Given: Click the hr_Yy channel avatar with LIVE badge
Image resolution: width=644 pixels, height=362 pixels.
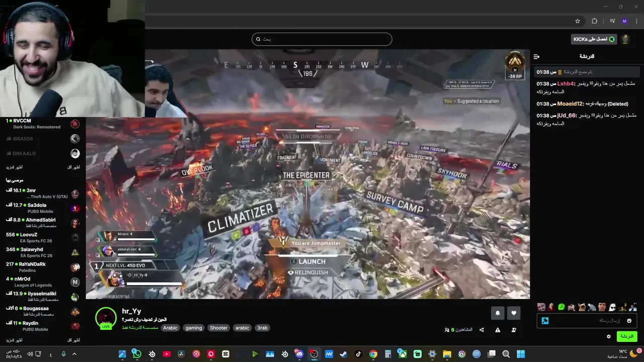Looking at the screenshot, I should [106, 318].
